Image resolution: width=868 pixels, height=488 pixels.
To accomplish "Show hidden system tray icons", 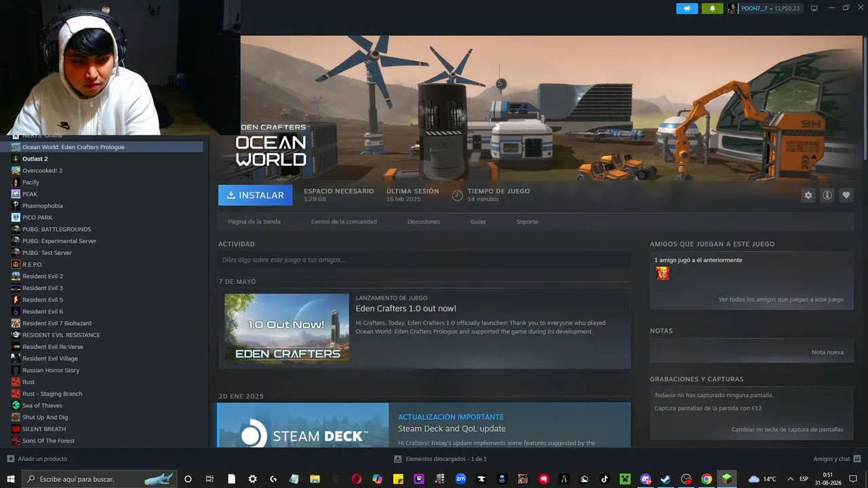I will point(790,479).
